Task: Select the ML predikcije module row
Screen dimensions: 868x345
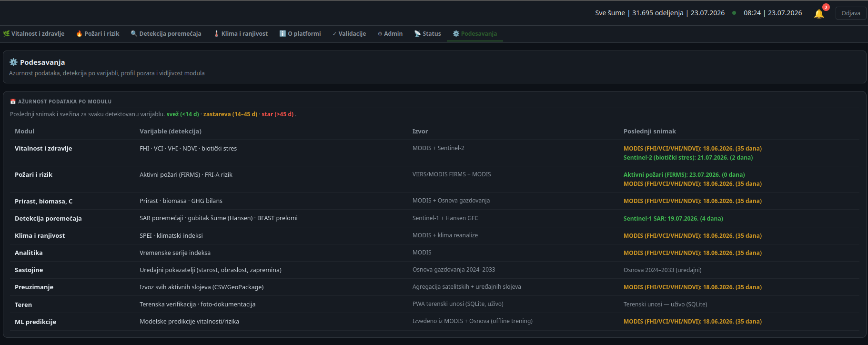Action: [x=434, y=322]
